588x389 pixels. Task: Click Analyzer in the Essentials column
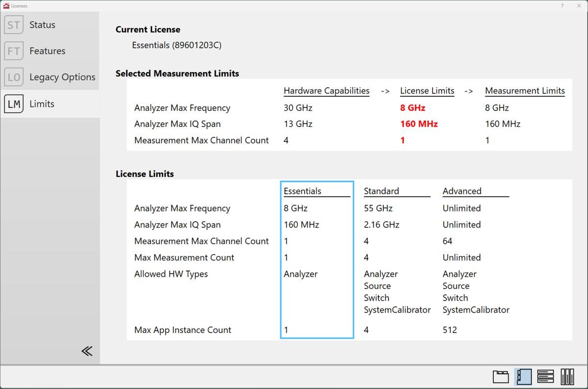(300, 274)
